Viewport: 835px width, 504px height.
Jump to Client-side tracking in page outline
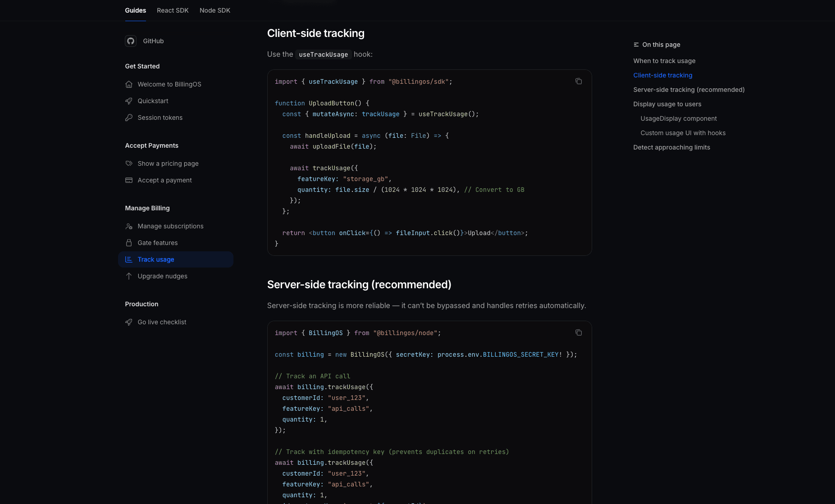click(x=663, y=75)
